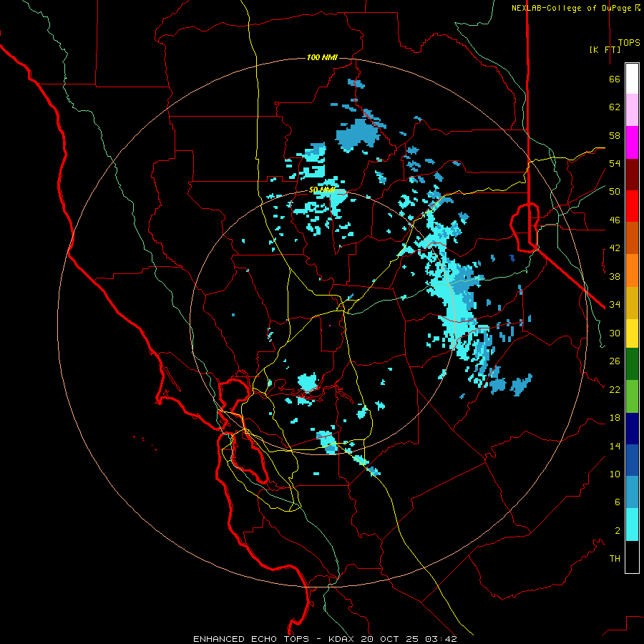Click the "03:42" timestamp
The height and width of the screenshot is (644, 644).
(x=441, y=639)
